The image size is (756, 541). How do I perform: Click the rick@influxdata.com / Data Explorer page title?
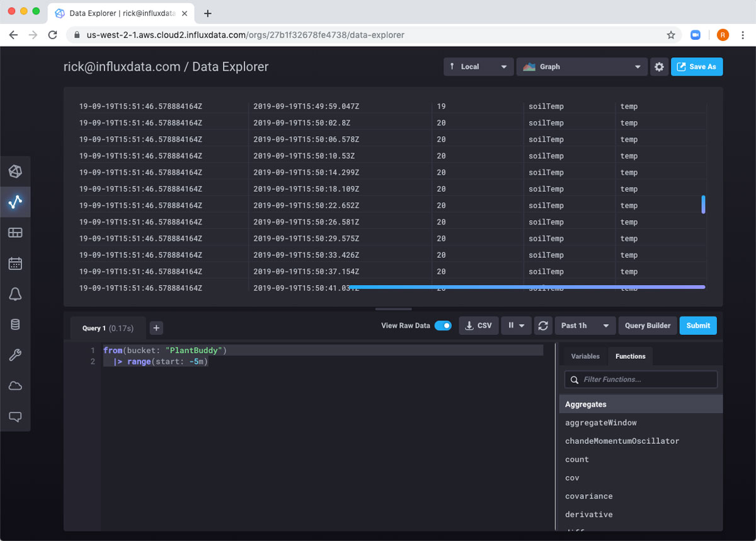pyautogui.click(x=166, y=67)
